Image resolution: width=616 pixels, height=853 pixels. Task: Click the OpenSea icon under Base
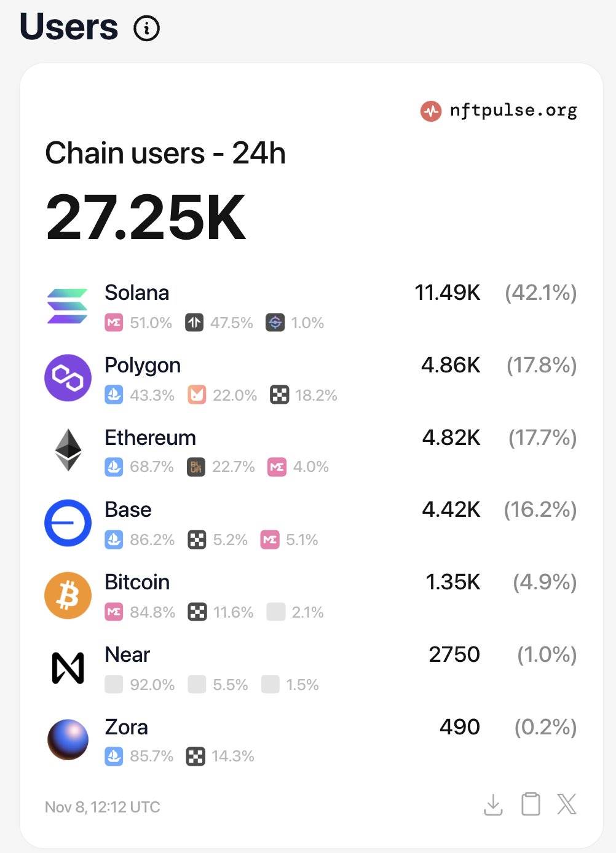(114, 540)
